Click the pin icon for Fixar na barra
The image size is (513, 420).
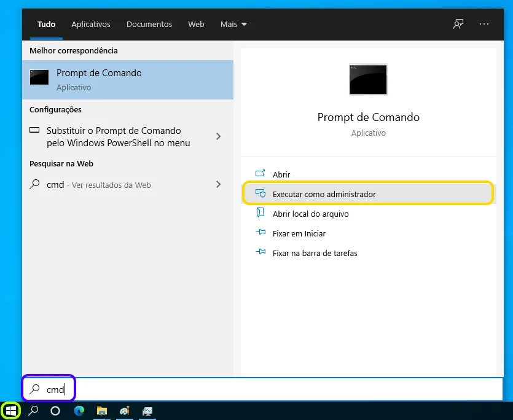click(x=260, y=252)
